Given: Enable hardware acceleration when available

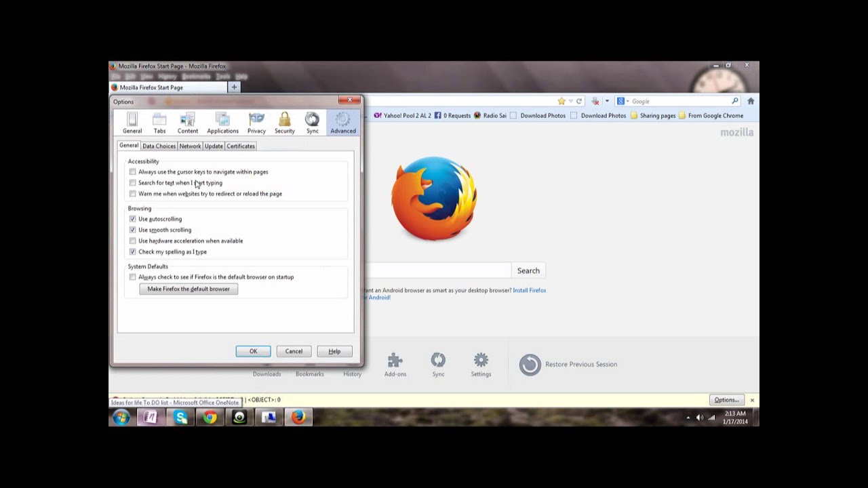Looking at the screenshot, I should click(x=132, y=241).
